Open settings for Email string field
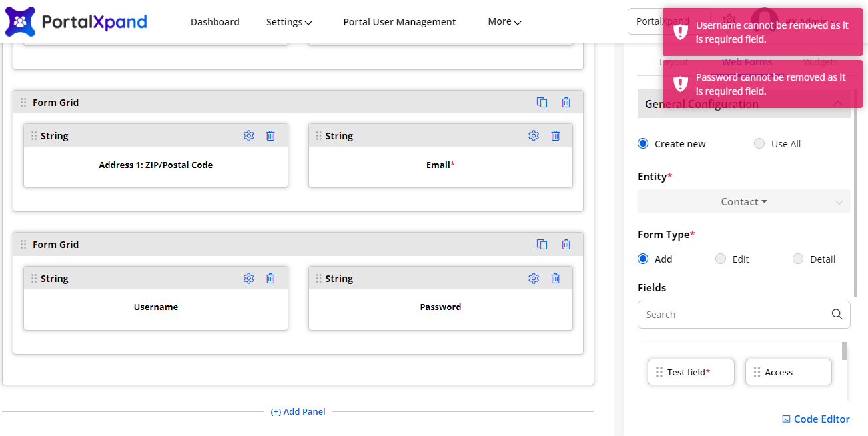The width and height of the screenshot is (868, 436). click(x=533, y=136)
